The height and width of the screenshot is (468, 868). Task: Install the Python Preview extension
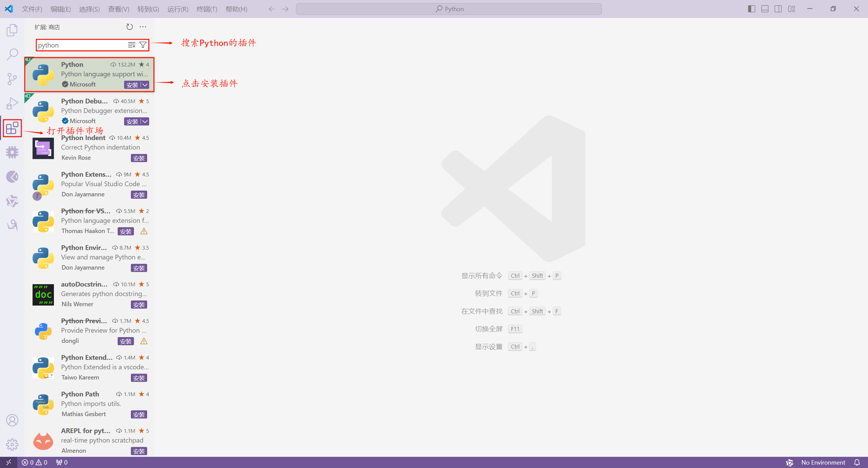tap(126, 341)
